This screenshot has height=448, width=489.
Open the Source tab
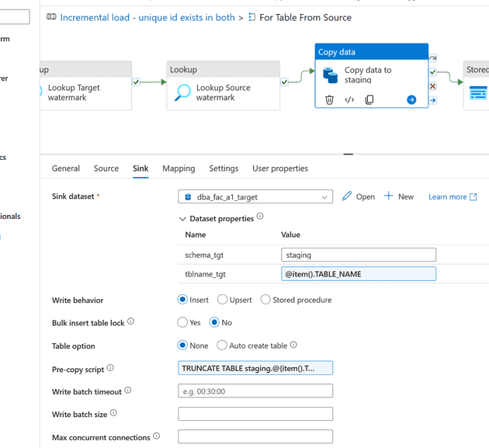(106, 168)
